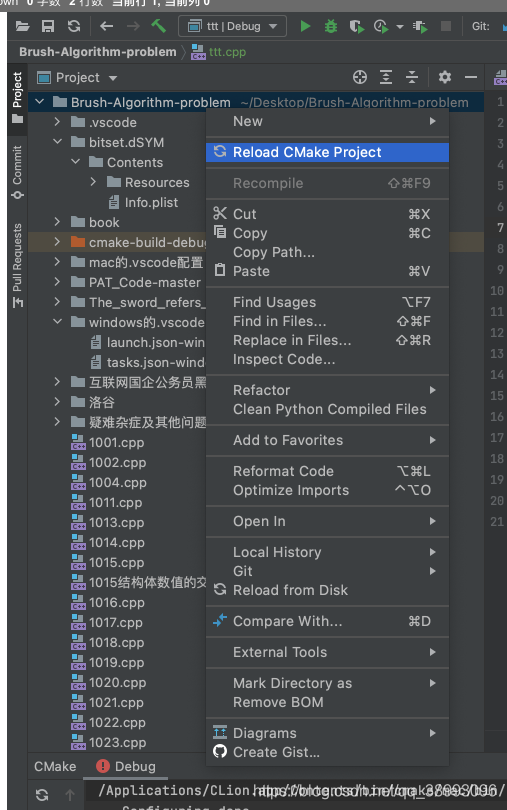This screenshot has height=810, width=507.
Task: Open the Local History submenu
Action: tap(327, 552)
